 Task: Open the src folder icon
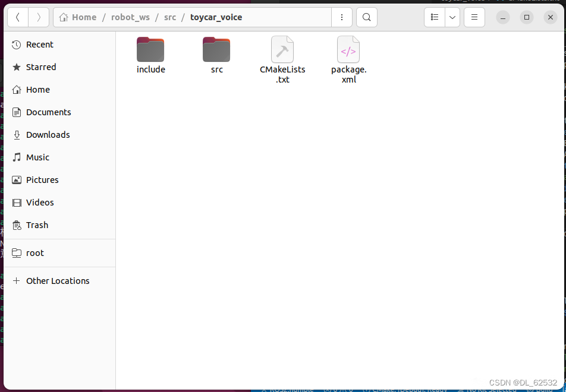(x=216, y=49)
